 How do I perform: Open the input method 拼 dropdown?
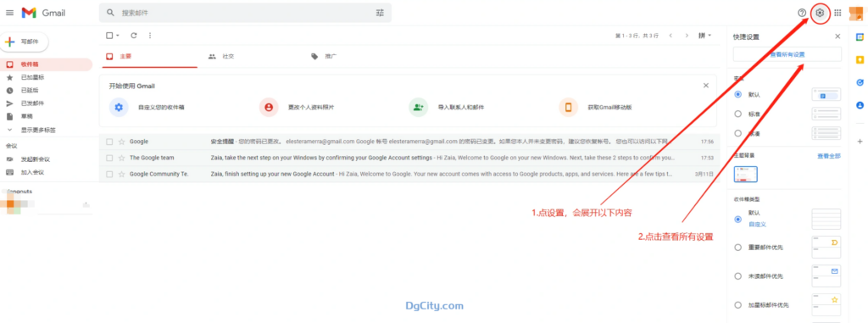tap(704, 36)
